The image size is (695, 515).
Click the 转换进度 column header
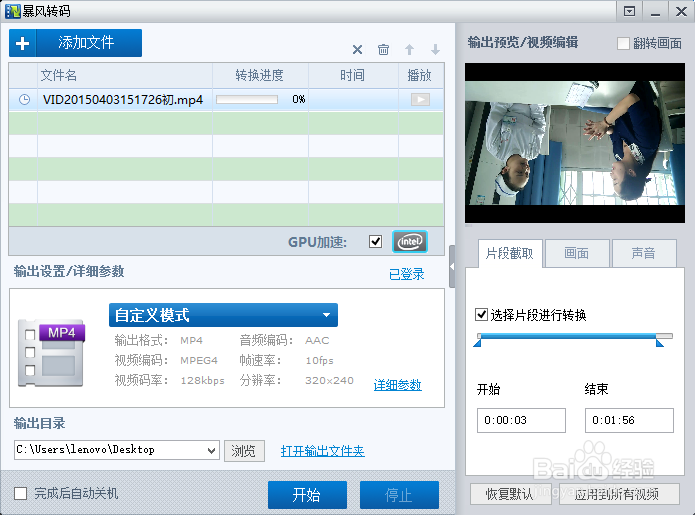pyautogui.click(x=259, y=75)
